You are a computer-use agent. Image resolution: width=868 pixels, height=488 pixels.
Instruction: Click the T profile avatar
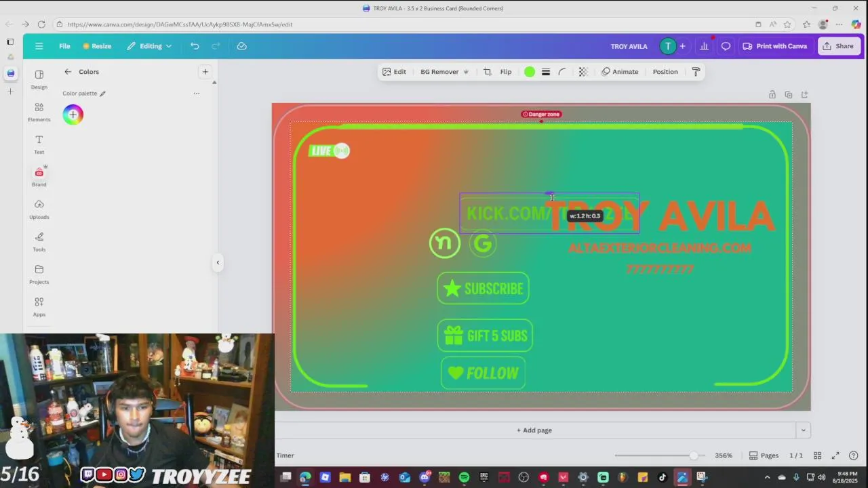point(668,46)
